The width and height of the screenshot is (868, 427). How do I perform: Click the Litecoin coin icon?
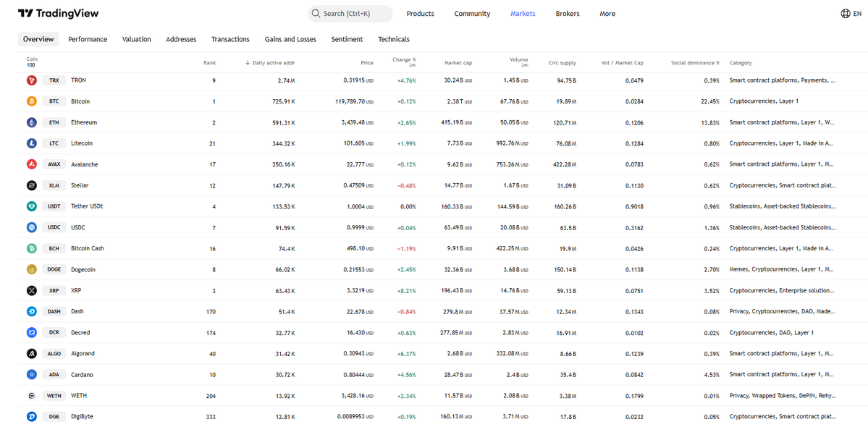click(32, 143)
